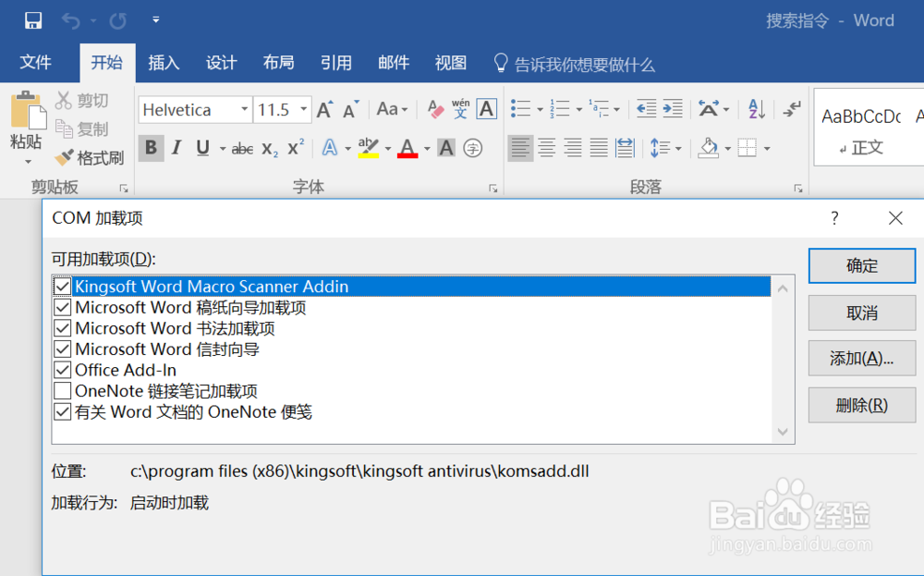Open Phonetic Guide wén icon

click(x=460, y=109)
